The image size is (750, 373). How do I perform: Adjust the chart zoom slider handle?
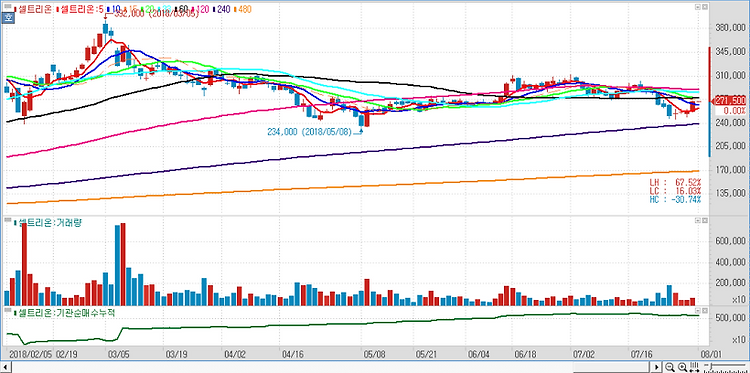pyautogui.click(x=711, y=366)
